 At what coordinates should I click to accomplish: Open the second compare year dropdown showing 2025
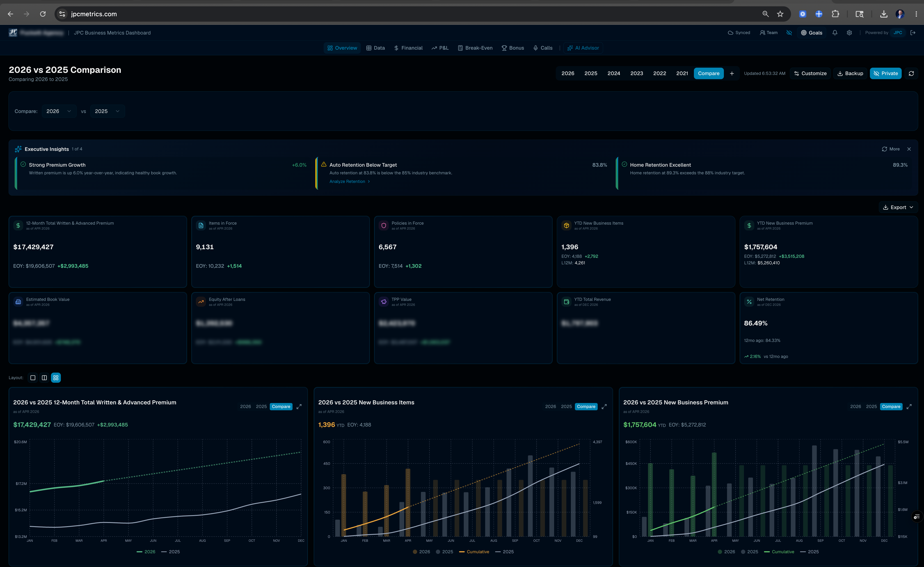coord(107,111)
